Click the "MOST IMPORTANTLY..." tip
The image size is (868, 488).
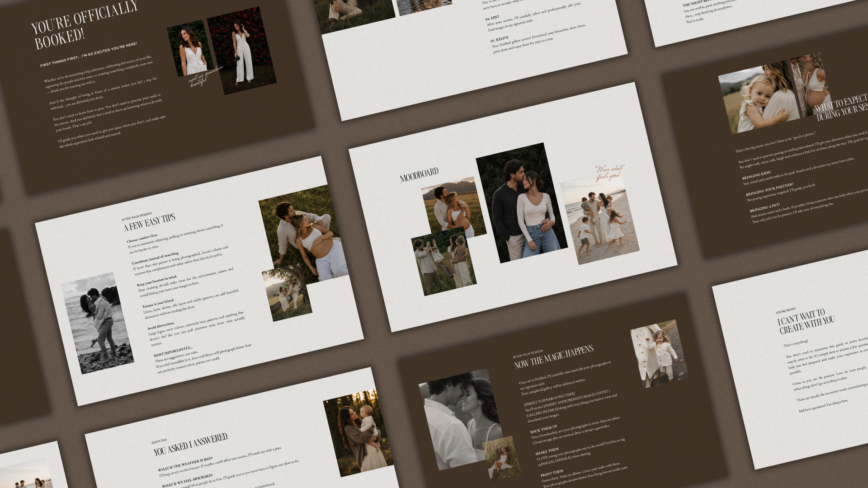pos(173,351)
